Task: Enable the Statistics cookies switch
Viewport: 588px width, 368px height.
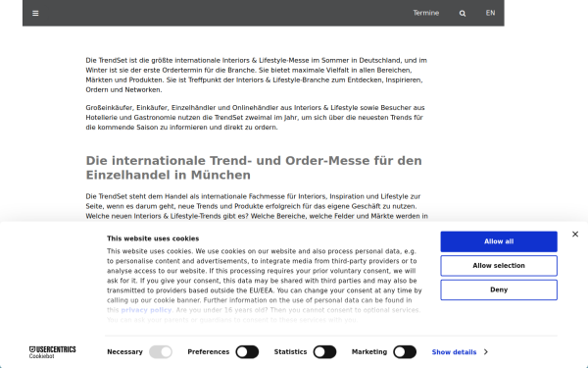Action: tap(324, 352)
